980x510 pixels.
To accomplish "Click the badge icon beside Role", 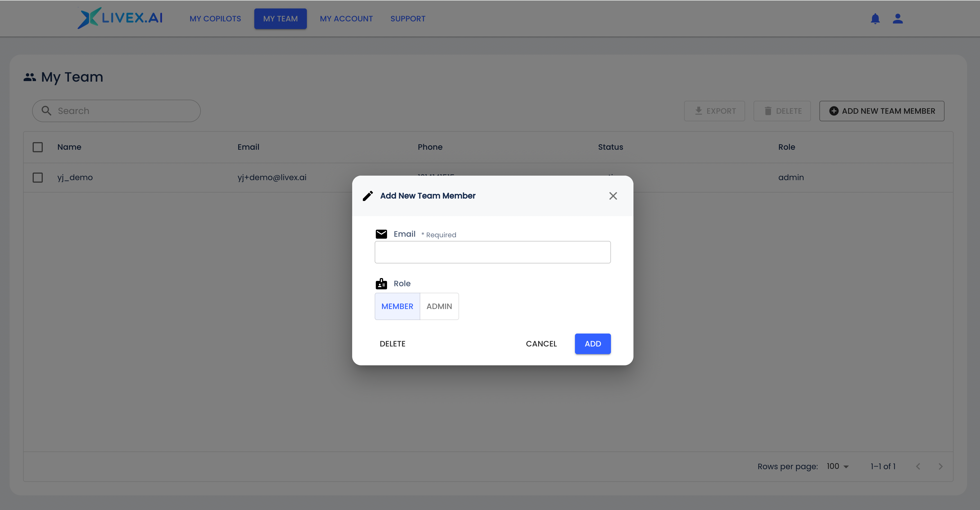I will (x=381, y=283).
